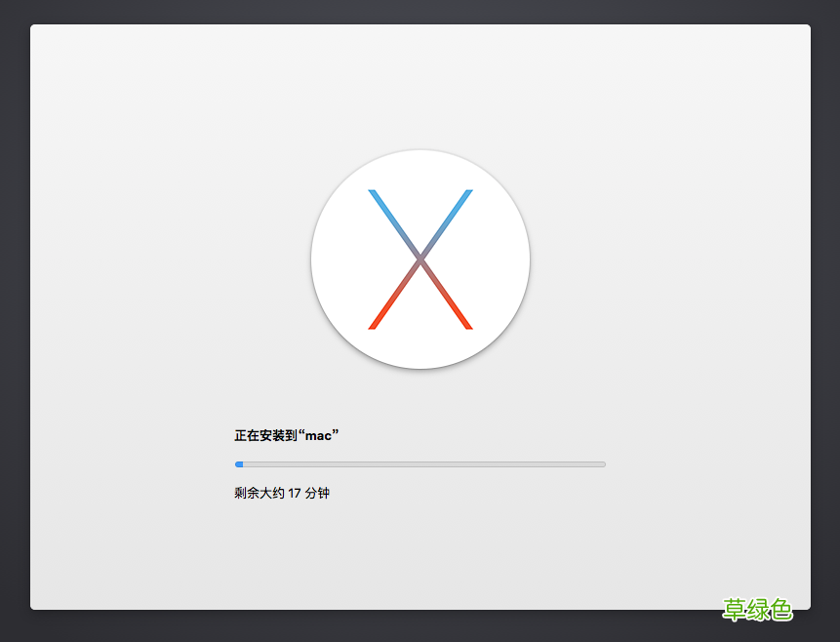Click the dark title bar above the installer

(x=420, y=13)
